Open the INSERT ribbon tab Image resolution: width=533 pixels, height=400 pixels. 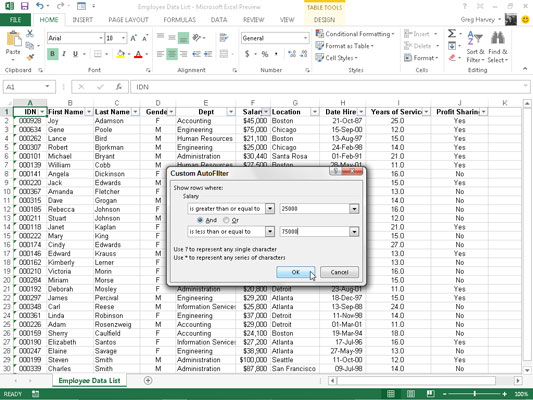(x=83, y=20)
